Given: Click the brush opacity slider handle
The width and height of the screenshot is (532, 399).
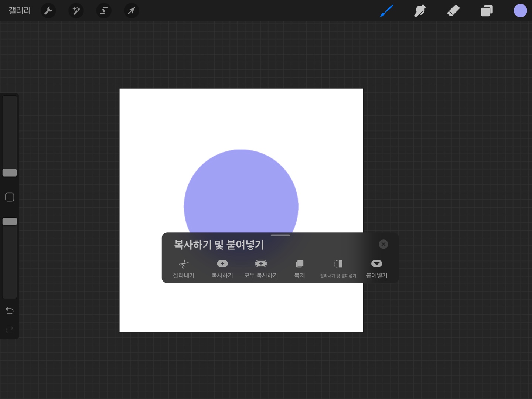Looking at the screenshot, I should click(10, 221).
